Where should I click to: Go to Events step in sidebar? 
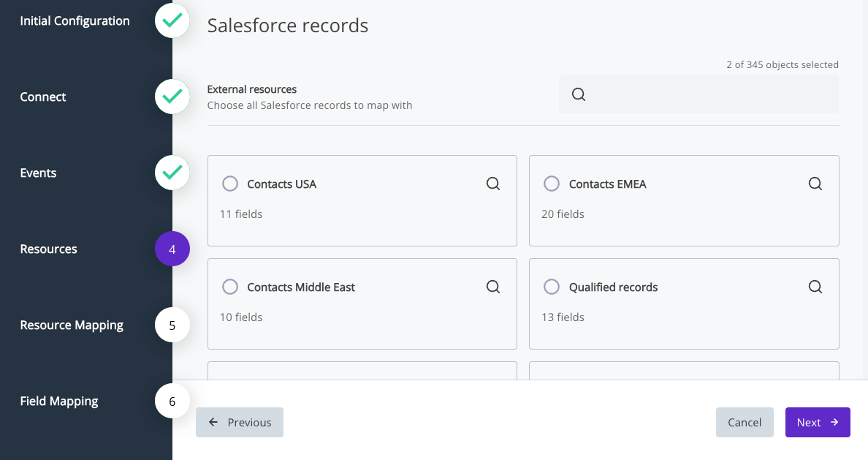38,173
